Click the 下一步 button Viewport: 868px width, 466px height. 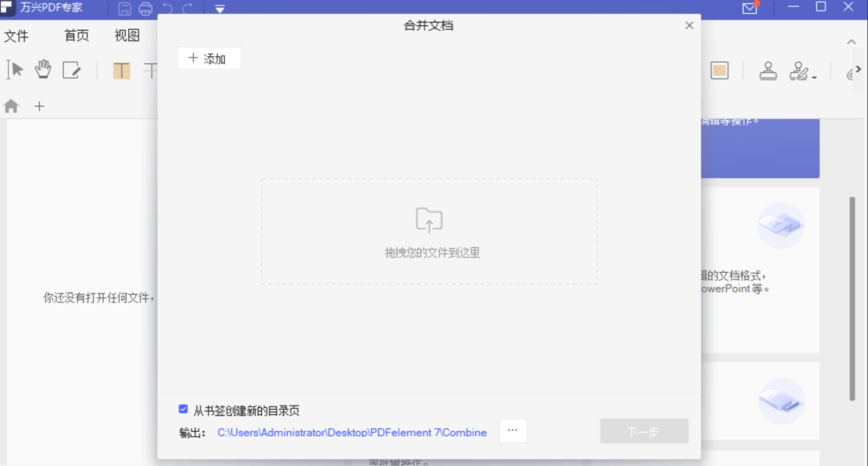(x=644, y=430)
